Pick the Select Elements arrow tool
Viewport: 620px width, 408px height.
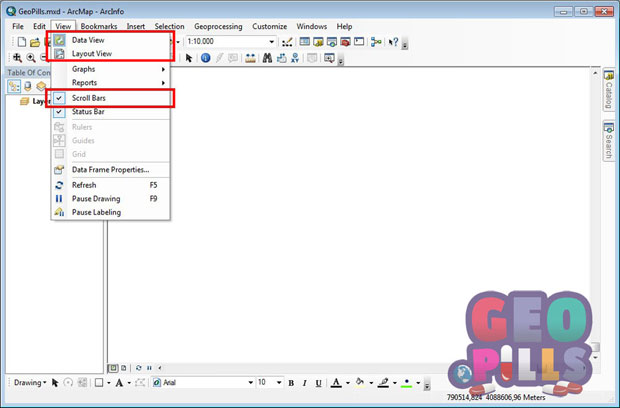tap(189, 58)
